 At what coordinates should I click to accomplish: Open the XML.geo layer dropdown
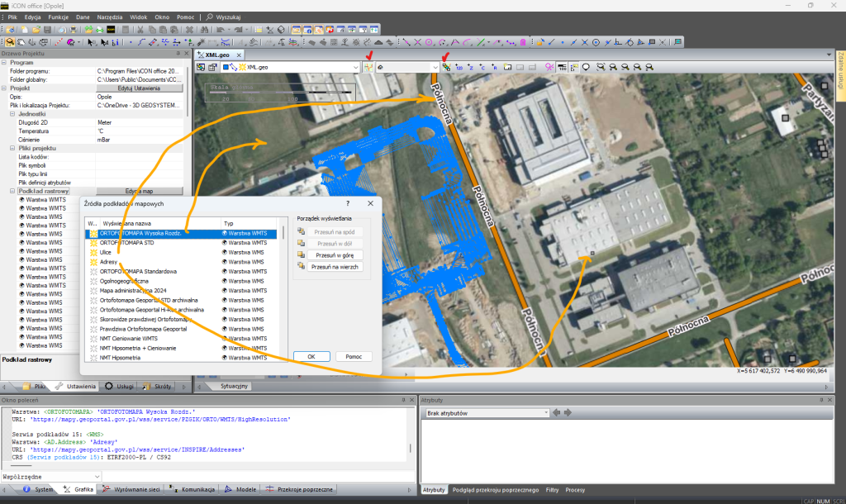tap(354, 67)
